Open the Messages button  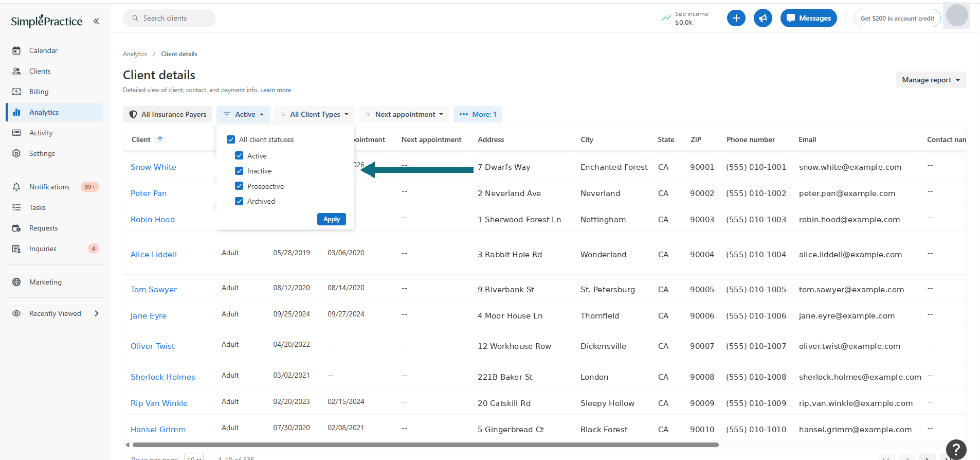click(x=809, y=18)
